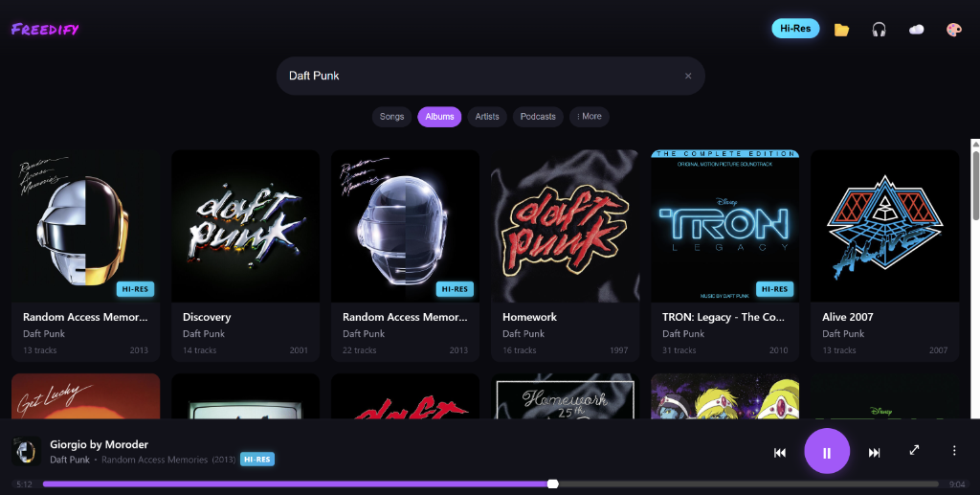Viewport: 980px width, 495px height.
Task: Click the 2001 year under Discovery
Action: 299,350
